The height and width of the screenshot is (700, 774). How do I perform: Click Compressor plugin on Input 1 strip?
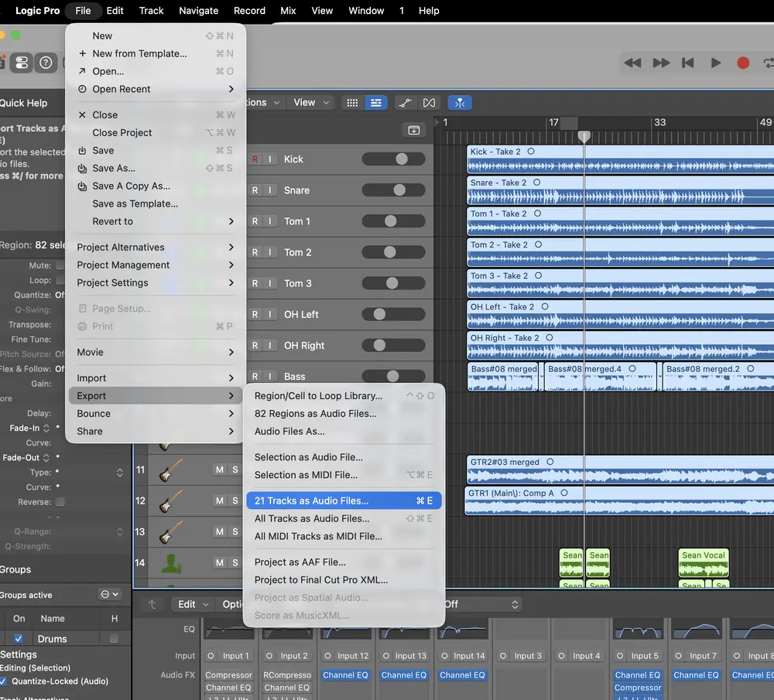pyautogui.click(x=228, y=674)
